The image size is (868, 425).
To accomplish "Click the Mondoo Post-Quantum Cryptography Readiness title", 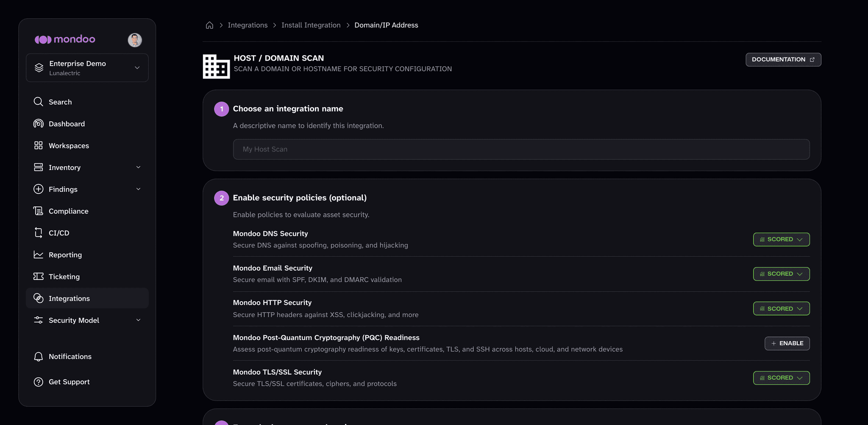I will pos(326,338).
